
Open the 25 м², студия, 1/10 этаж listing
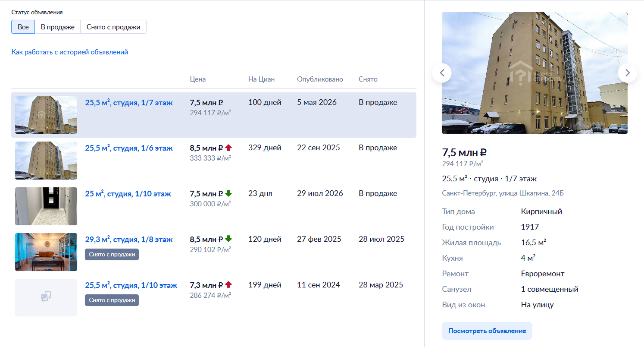[x=128, y=194]
